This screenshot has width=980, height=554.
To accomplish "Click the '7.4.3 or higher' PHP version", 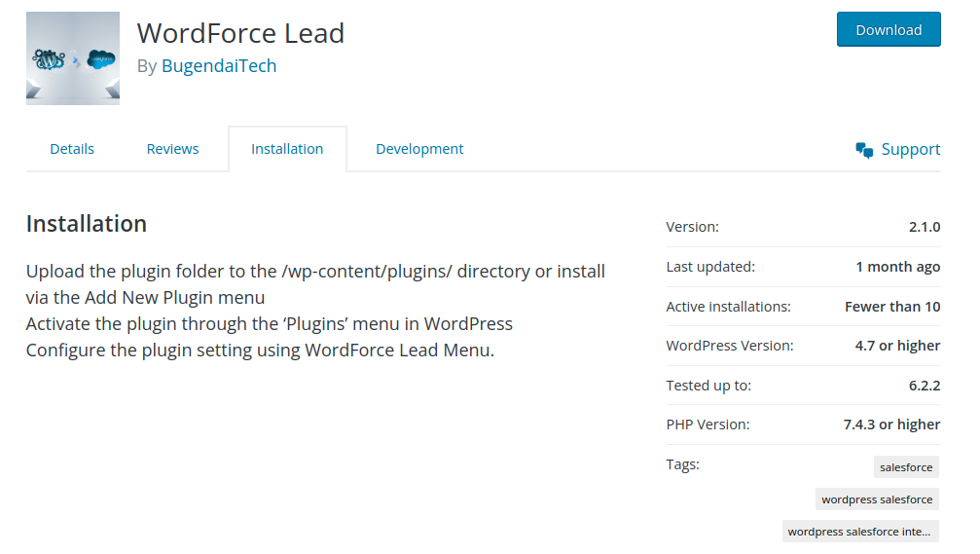I will [x=891, y=425].
